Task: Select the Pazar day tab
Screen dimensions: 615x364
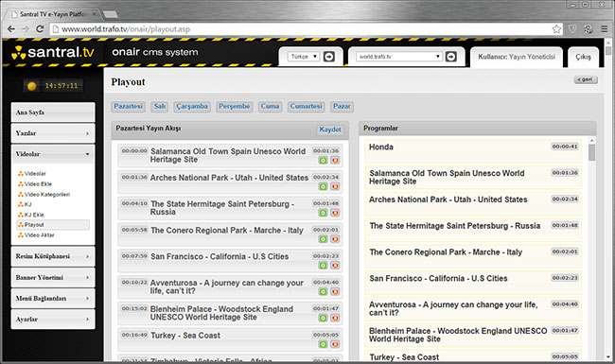Action: 342,106
